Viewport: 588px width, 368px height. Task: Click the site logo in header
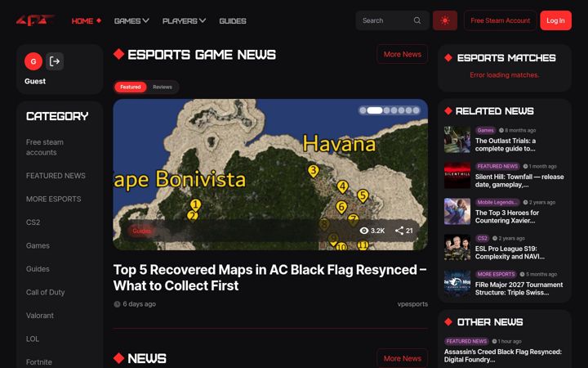(35, 20)
